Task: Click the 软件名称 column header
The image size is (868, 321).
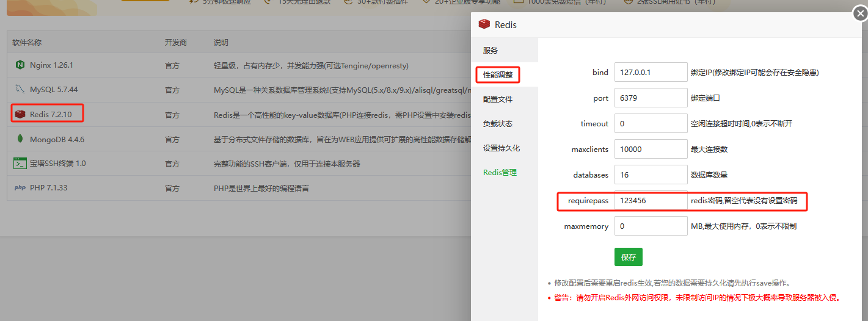Action: [x=27, y=43]
